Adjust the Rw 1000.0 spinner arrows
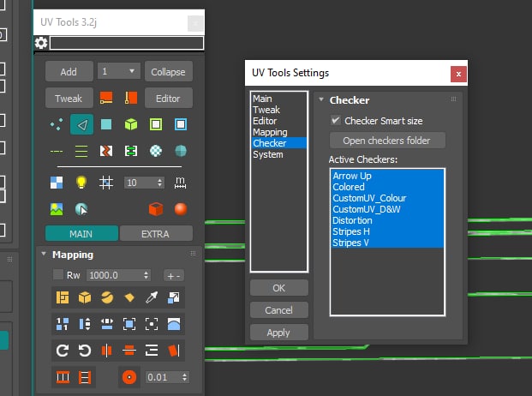The image size is (532, 396). click(x=146, y=275)
